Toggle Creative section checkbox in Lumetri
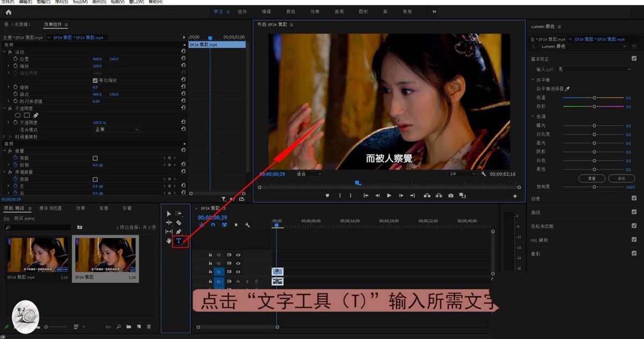Image resolution: width=644 pixels, height=339 pixels. (634, 198)
